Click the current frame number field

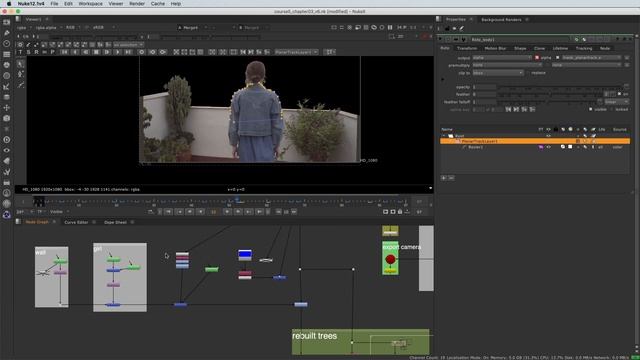click(213, 212)
